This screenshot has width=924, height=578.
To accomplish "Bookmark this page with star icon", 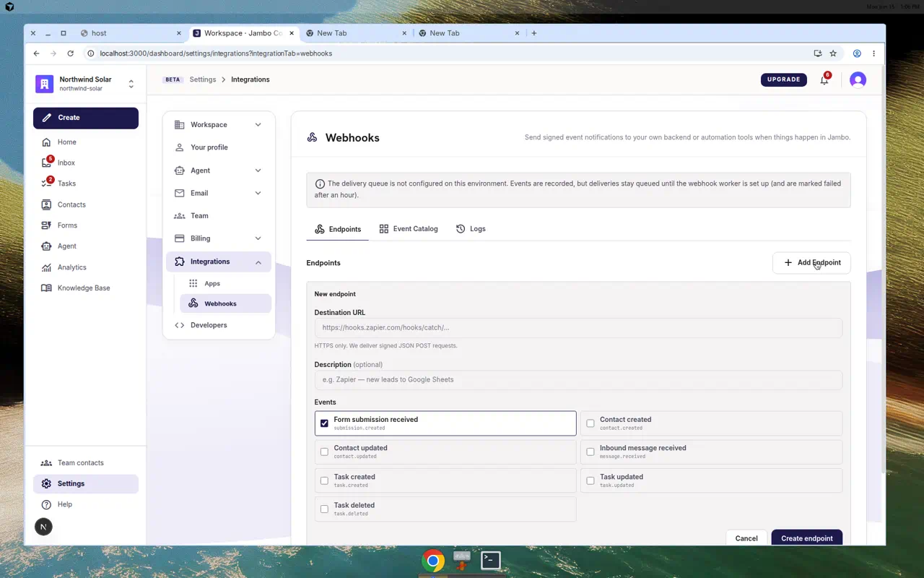I will (x=833, y=53).
